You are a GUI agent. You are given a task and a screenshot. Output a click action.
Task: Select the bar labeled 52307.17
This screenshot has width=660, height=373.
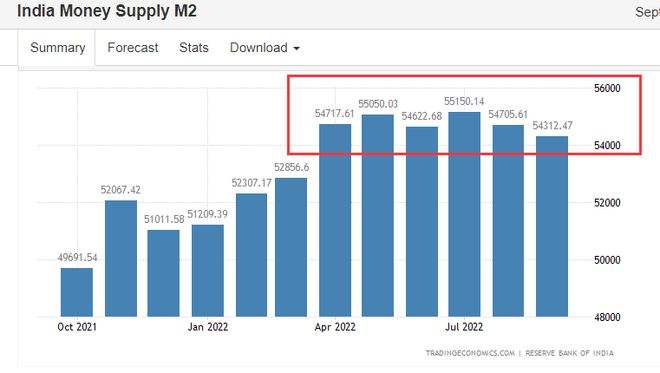pyautogui.click(x=251, y=255)
